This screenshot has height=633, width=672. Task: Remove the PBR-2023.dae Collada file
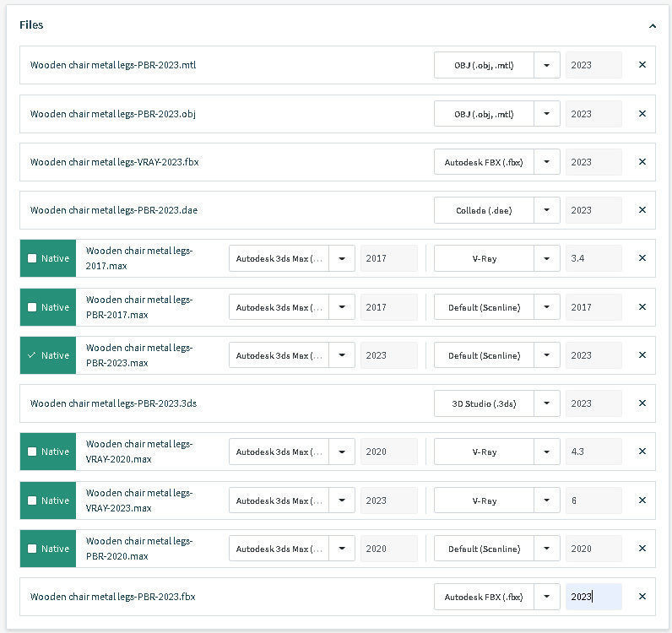click(642, 210)
